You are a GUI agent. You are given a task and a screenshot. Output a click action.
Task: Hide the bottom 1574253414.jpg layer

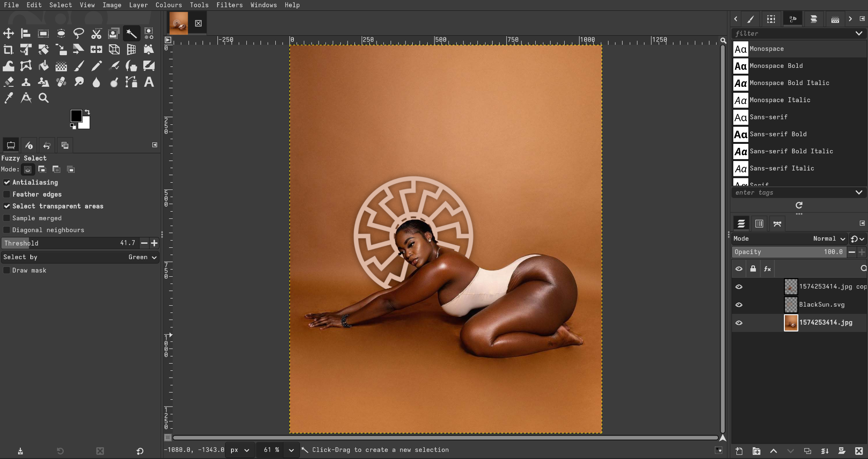point(739,323)
